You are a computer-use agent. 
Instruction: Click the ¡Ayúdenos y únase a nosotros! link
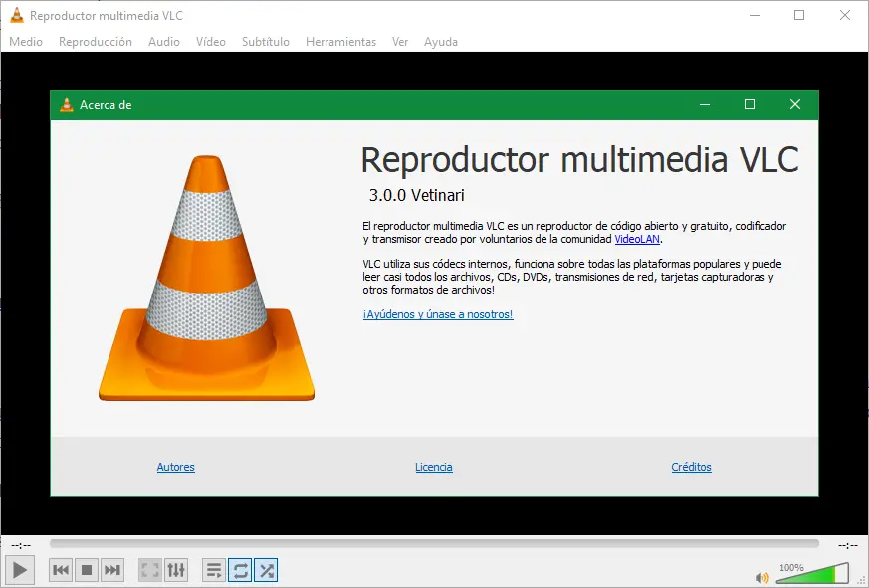click(x=438, y=314)
